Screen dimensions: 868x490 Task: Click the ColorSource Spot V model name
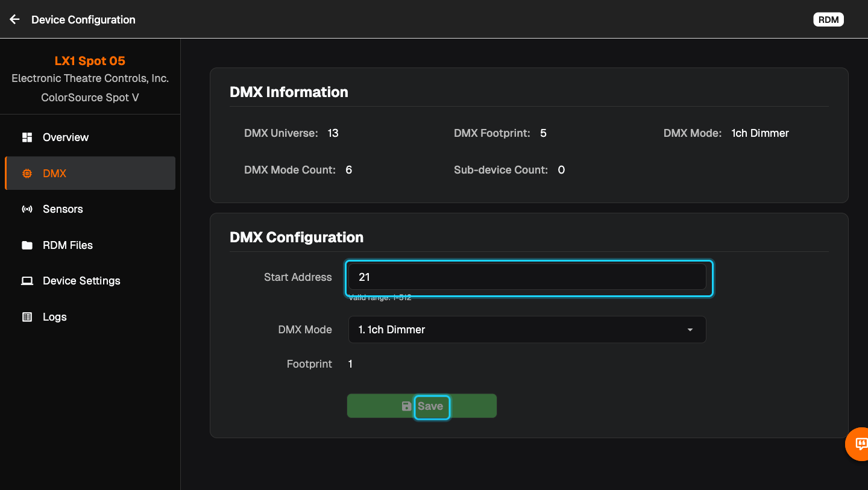pos(90,98)
